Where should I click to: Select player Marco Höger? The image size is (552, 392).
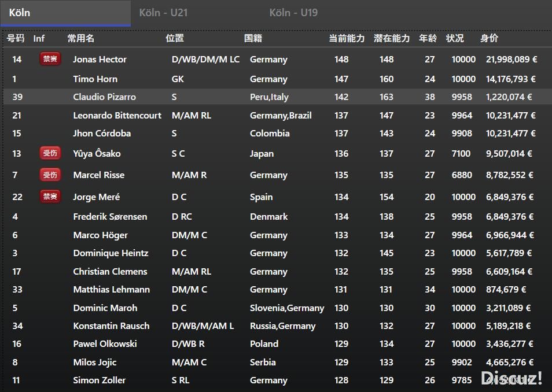coord(100,235)
